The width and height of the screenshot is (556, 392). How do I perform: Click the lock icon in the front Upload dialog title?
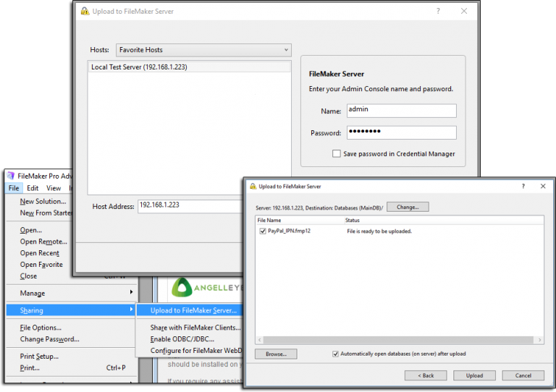tap(253, 187)
